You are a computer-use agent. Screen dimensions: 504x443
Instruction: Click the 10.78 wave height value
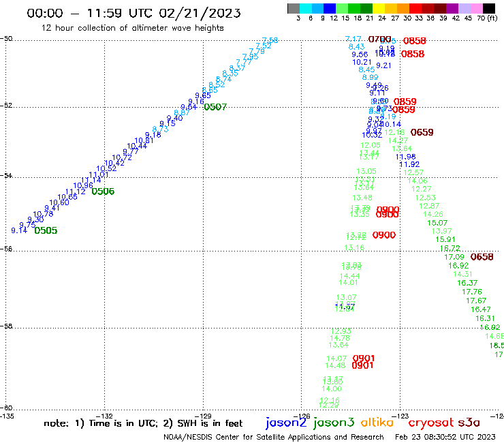(x=43, y=214)
